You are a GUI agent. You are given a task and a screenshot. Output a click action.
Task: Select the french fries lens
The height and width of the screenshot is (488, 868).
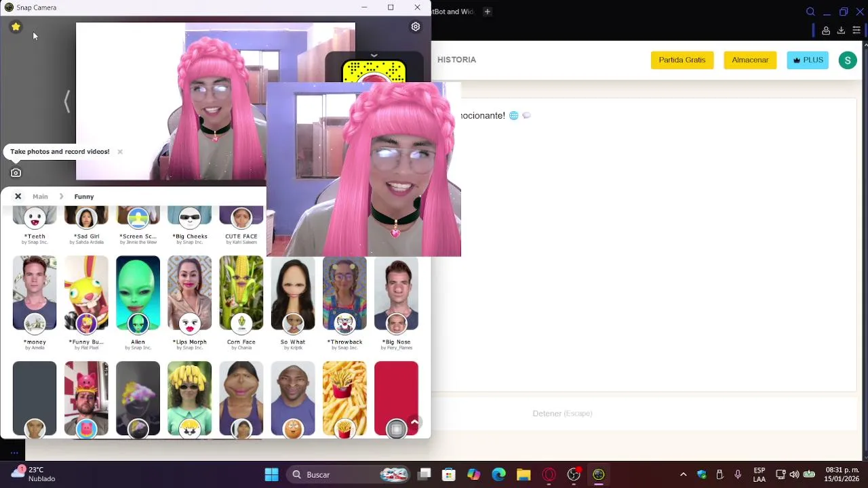[344, 399]
